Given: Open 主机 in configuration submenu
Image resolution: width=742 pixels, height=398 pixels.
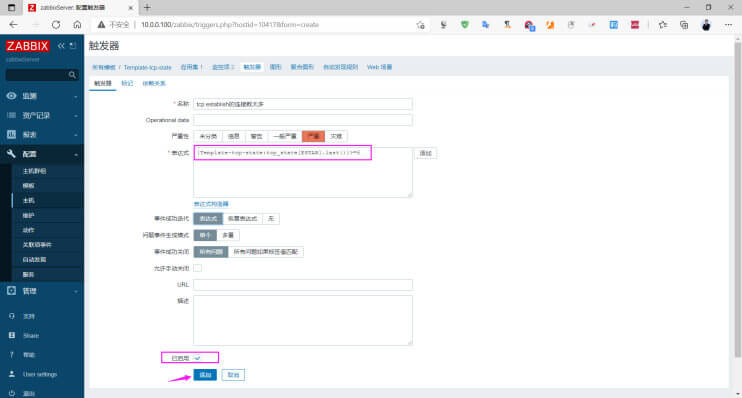Looking at the screenshot, I should pyautogui.click(x=28, y=200).
